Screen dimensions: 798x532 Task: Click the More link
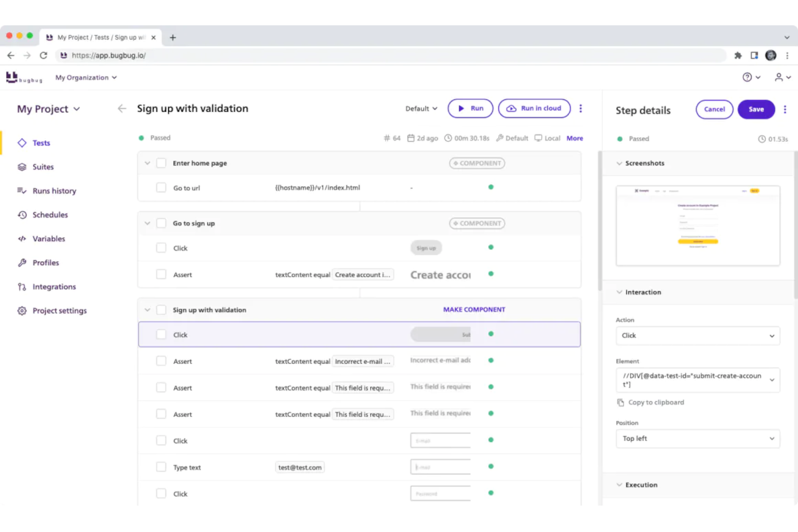click(574, 139)
